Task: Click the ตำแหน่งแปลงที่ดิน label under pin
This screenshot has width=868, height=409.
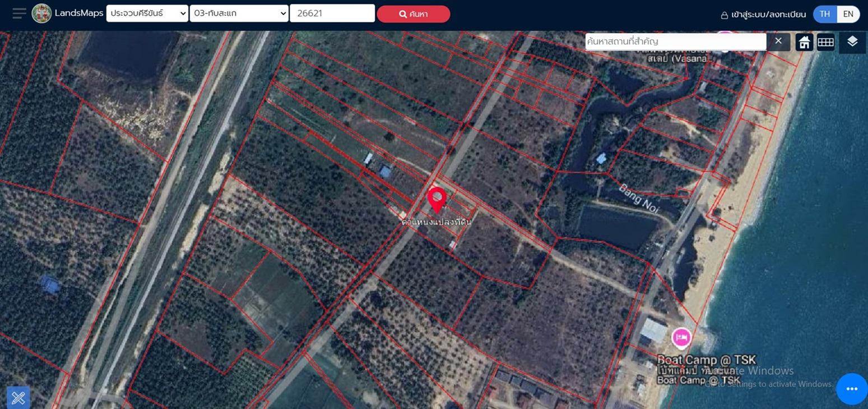Action: coord(437,222)
